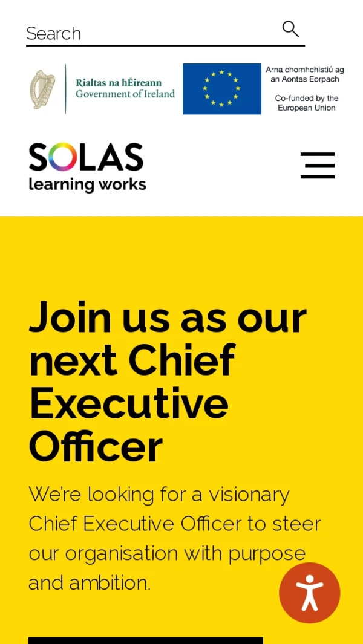Click the European Union flag
This screenshot has width=363, height=644.
coord(222,89)
